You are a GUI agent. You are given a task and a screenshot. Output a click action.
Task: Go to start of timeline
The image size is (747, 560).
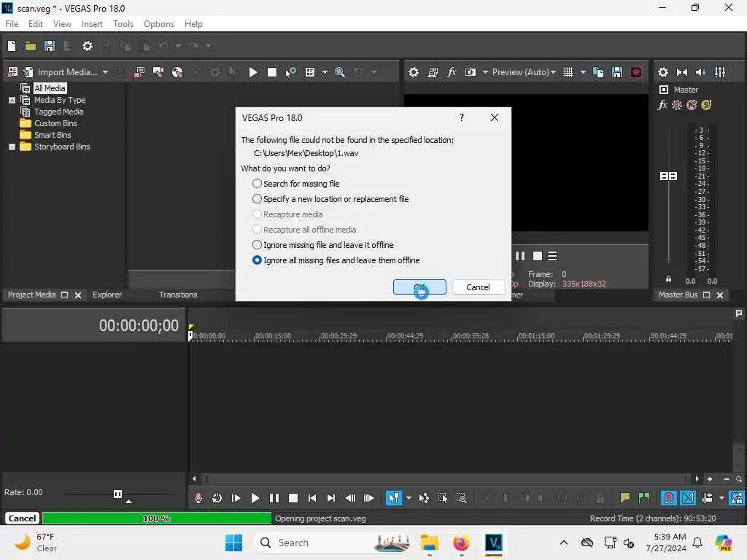click(x=312, y=498)
